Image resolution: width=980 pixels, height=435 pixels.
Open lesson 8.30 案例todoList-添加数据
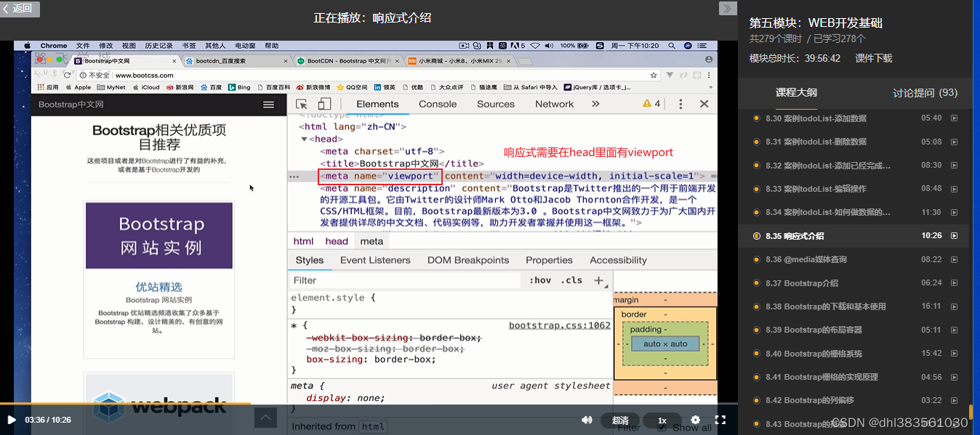[x=816, y=118]
